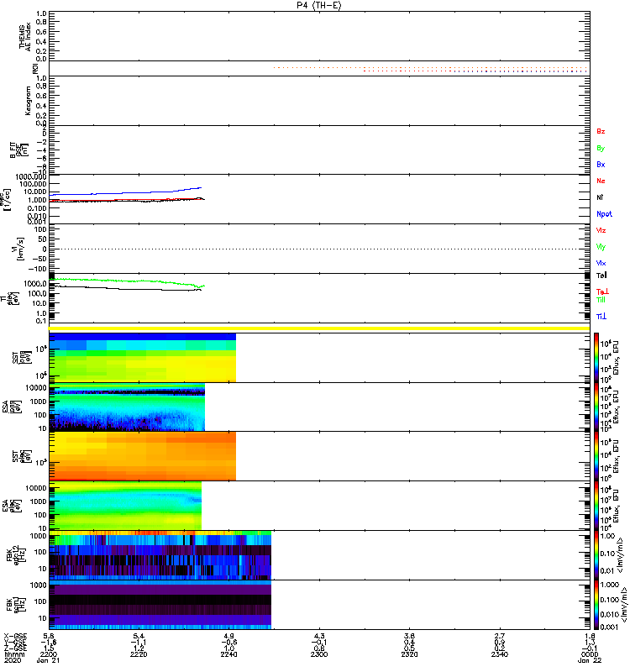630x672 pixels.
Task: Click the orange SST electron spectrogram data
Action: click(142, 456)
